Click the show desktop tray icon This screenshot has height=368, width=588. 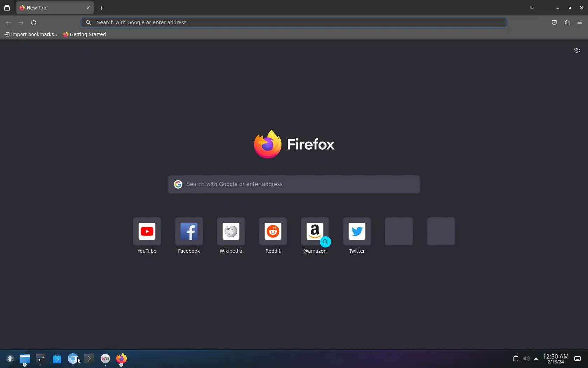pyautogui.click(x=577, y=359)
